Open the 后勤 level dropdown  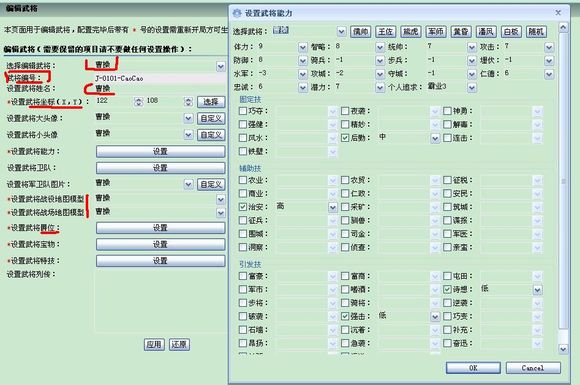pos(435,138)
